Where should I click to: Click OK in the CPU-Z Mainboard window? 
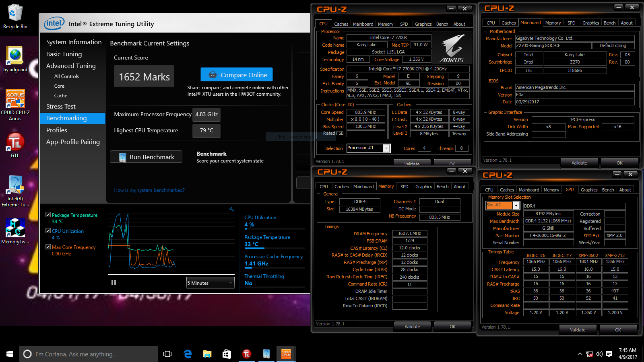tap(619, 163)
